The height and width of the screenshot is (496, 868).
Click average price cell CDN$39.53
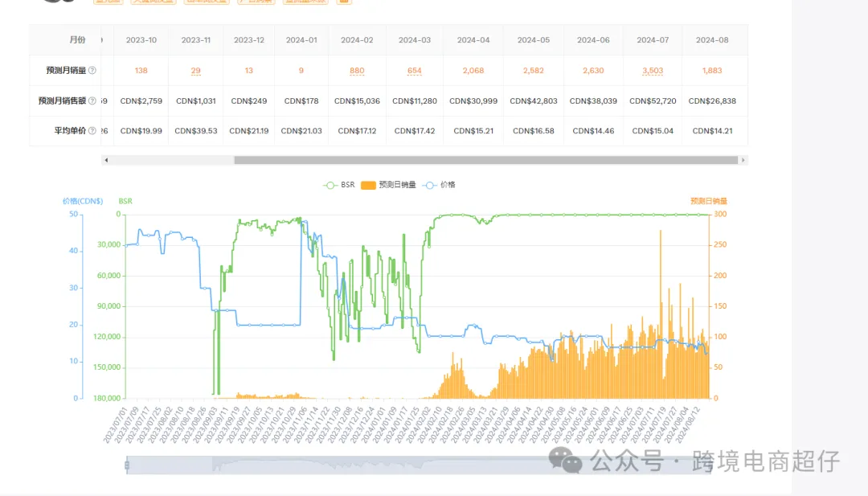pos(196,131)
